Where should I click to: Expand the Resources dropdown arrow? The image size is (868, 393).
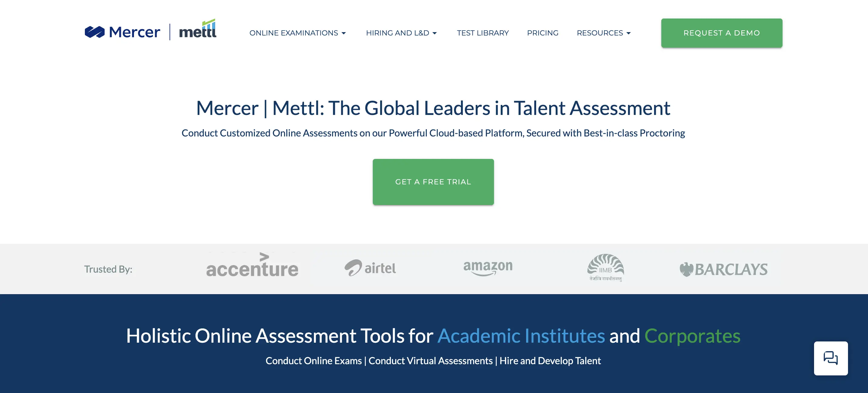tap(629, 33)
